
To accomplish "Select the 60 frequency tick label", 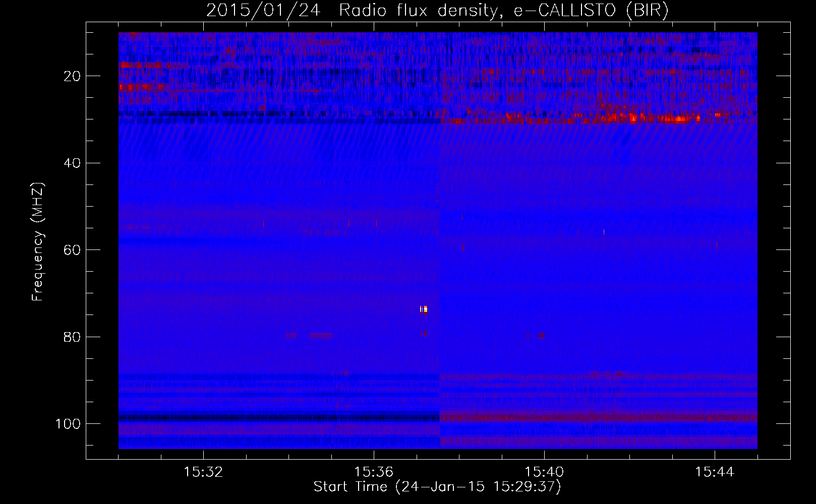I will [72, 250].
